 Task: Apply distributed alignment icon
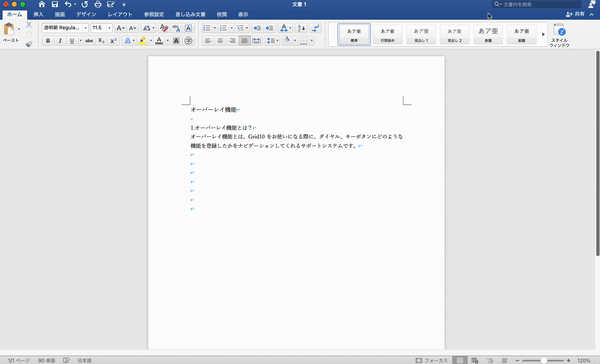click(x=257, y=41)
